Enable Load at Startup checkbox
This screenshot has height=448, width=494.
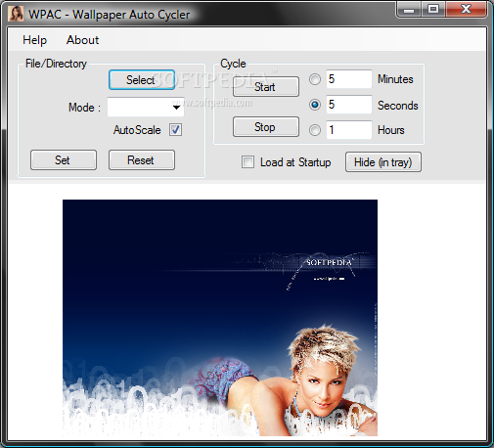(247, 162)
